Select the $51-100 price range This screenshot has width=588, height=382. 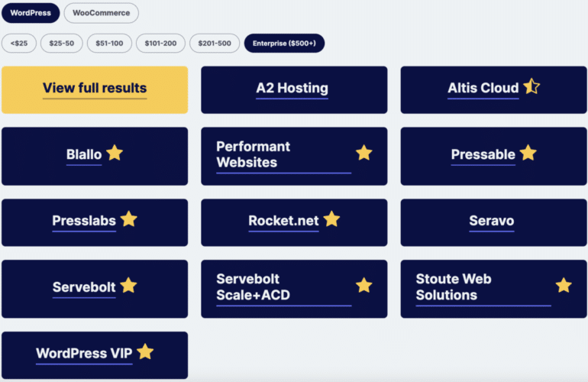(109, 44)
